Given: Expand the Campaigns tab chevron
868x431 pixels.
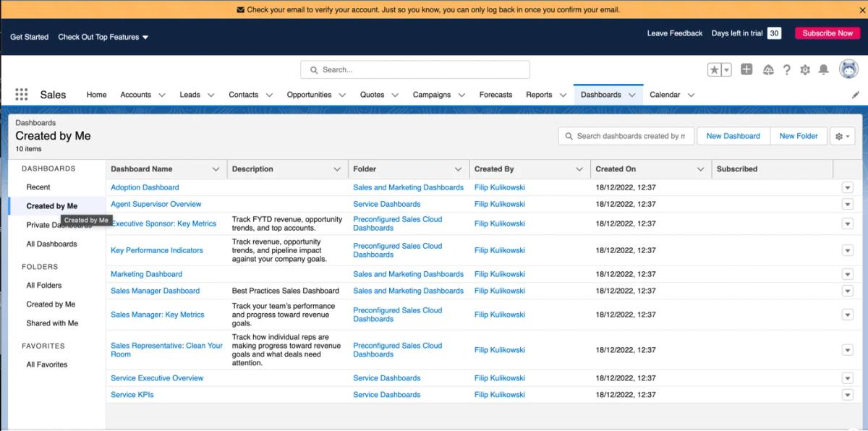Looking at the screenshot, I should click(461, 95).
